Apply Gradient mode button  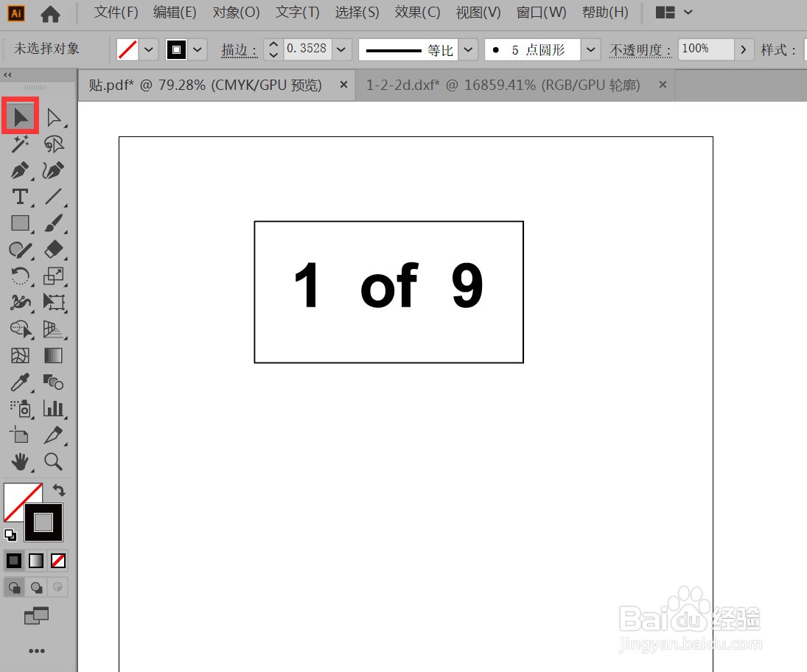(36, 560)
